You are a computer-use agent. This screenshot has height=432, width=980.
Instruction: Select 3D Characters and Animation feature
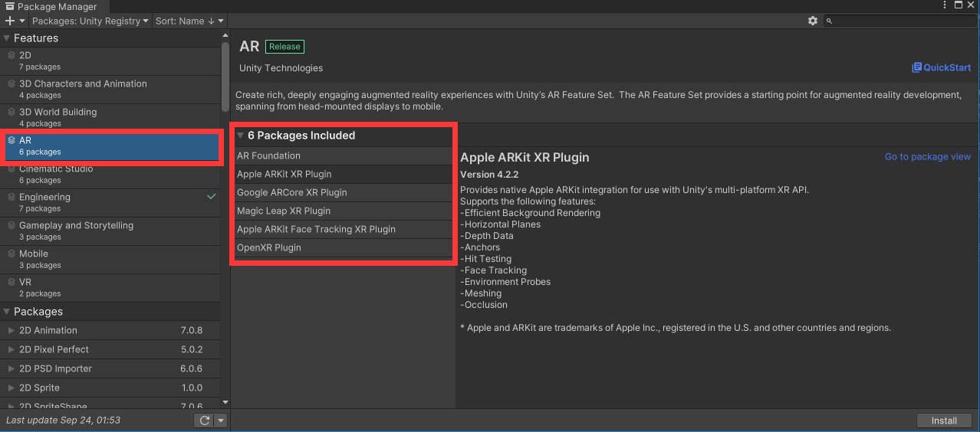click(110, 90)
